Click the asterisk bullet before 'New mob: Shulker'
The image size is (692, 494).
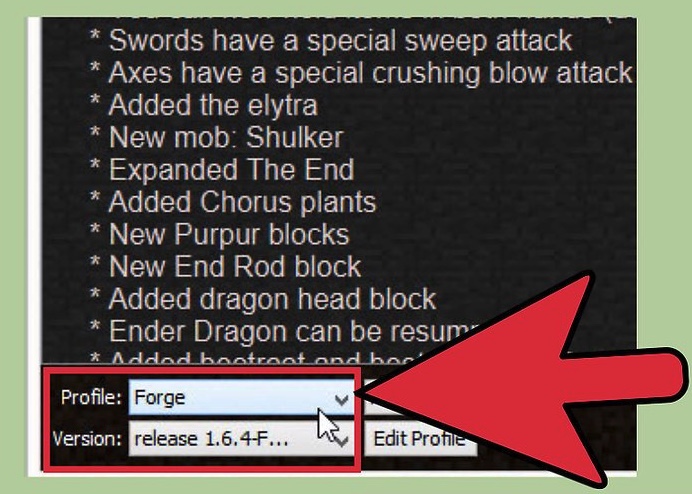(95, 132)
